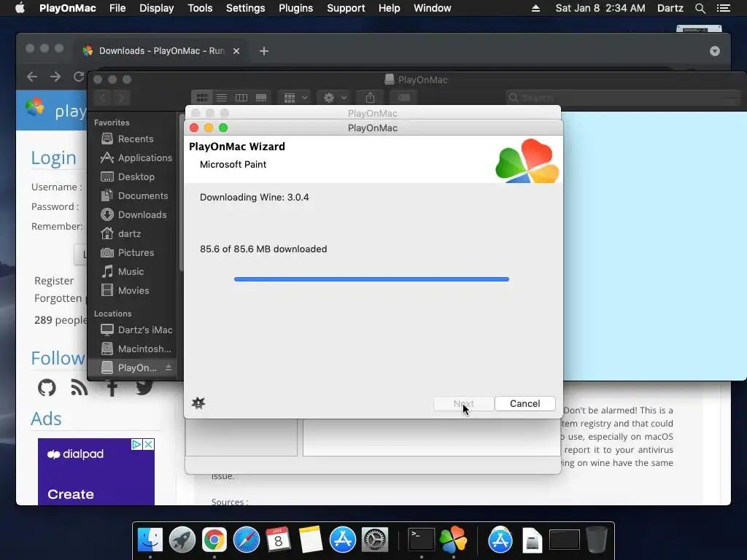747x560 pixels.
Task: Click browser back arrow
Action: coord(32,77)
